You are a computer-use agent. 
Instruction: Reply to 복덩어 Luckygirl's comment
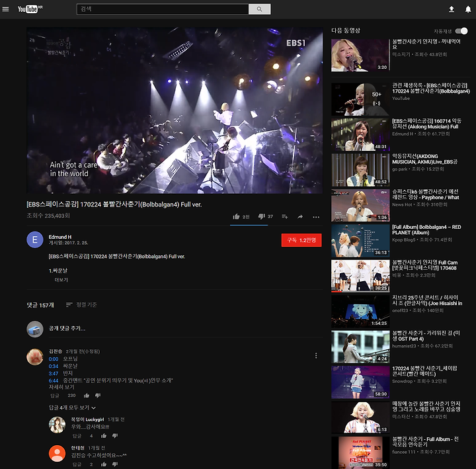[x=77, y=436]
